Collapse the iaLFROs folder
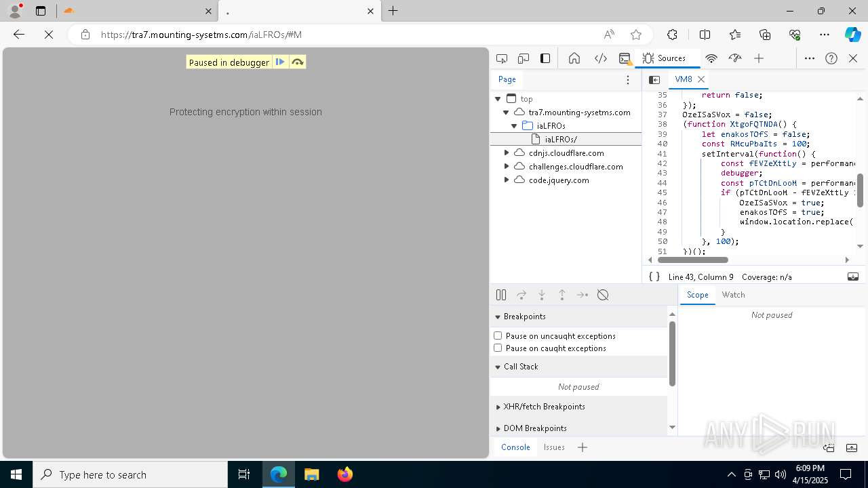This screenshot has width=868, height=488. (514, 126)
